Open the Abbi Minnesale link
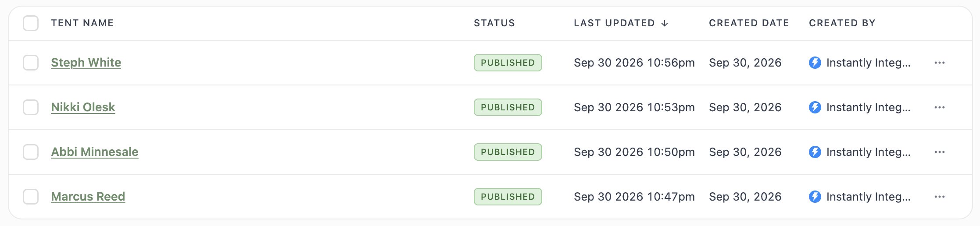Viewport: 980px width, 226px height. [x=95, y=152]
